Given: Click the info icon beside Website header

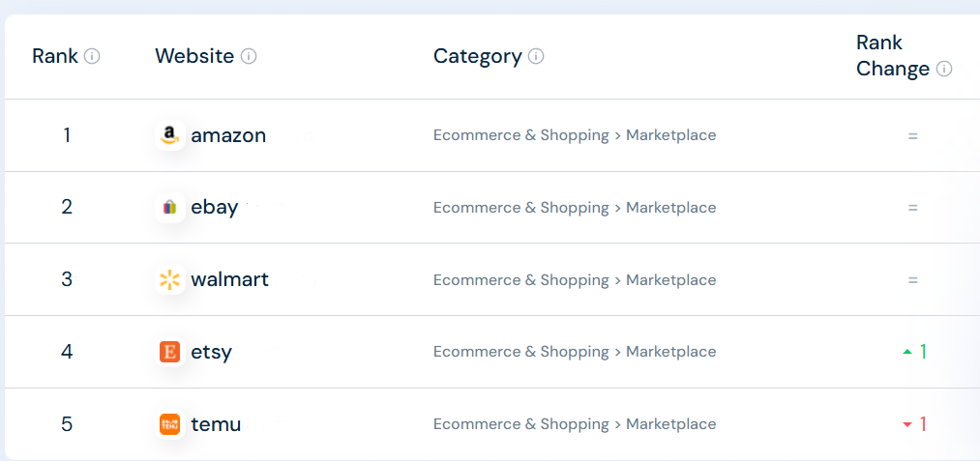Looking at the screenshot, I should (x=249, y=57).
